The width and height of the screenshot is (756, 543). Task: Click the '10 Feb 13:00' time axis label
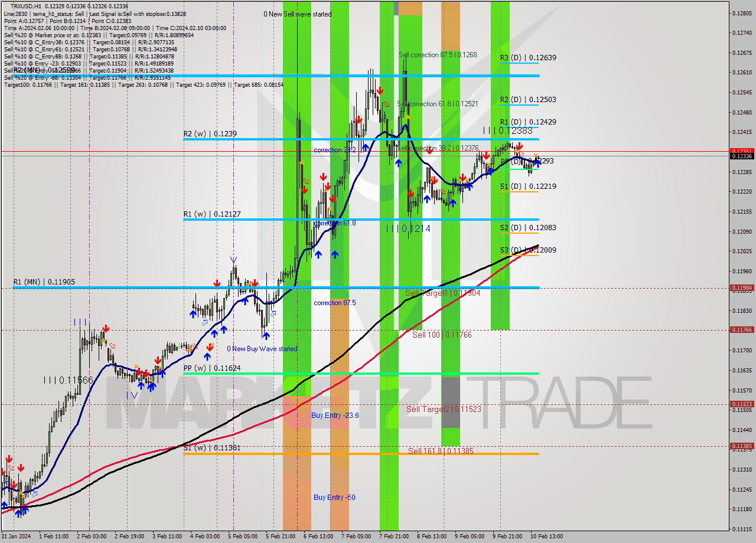coord(546,537)
